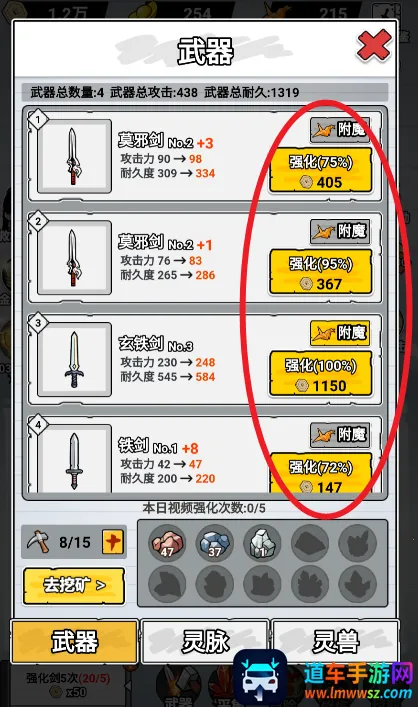This screenshot has height=707, width=418.
Task: Strengthen 铁剑 for 147 coins (72%)
Action: pyautogui.click(x=321, y=473)
